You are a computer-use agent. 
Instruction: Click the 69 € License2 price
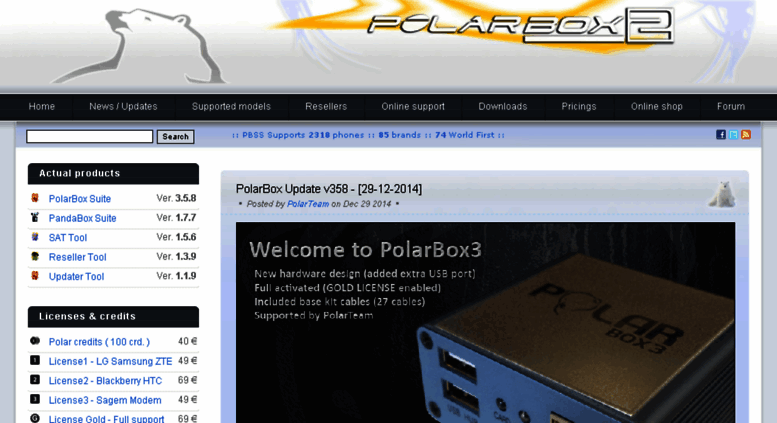[187, 380]
